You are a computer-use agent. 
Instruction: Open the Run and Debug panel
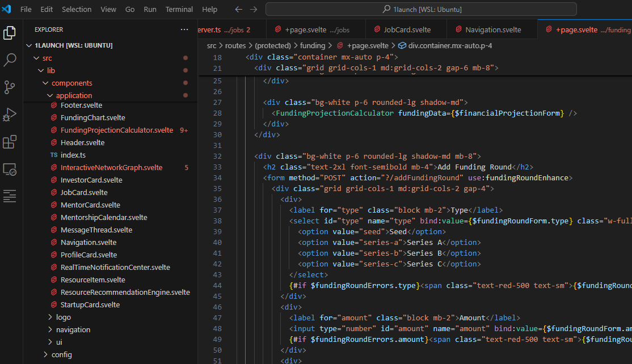[x=10, y=114]
